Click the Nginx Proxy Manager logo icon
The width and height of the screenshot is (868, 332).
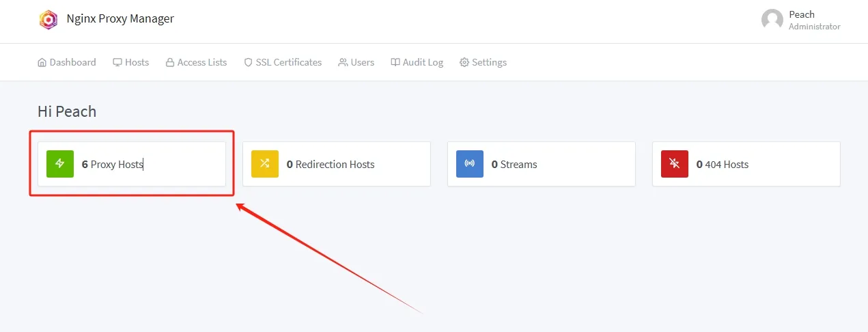point(48,20)
